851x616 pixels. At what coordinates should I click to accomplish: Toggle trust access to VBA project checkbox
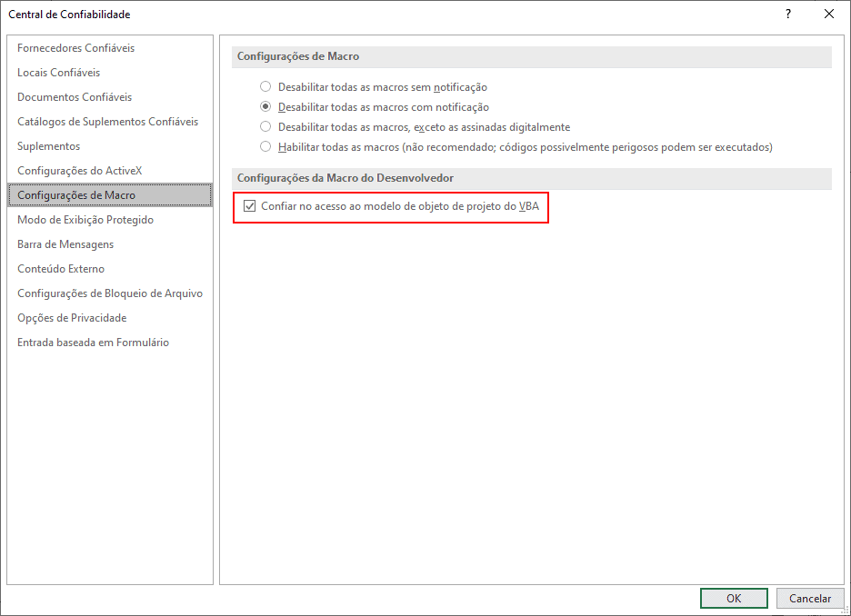tap(250, 207)
